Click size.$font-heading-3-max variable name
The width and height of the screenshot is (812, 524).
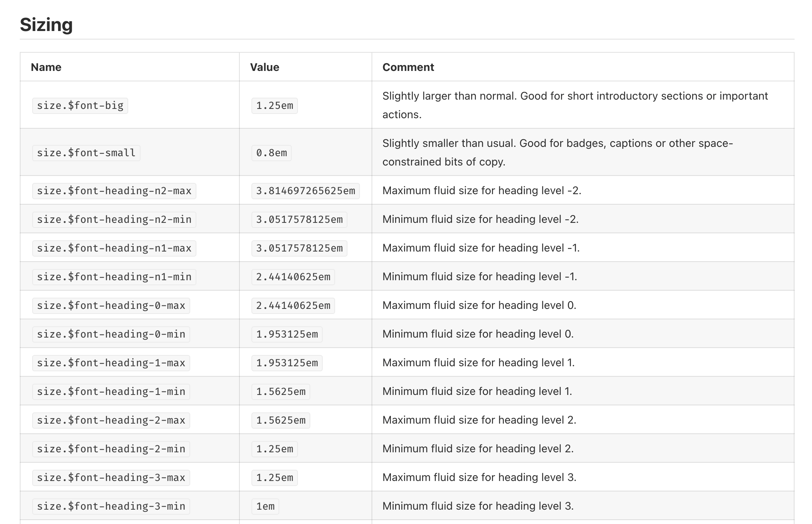111,477
